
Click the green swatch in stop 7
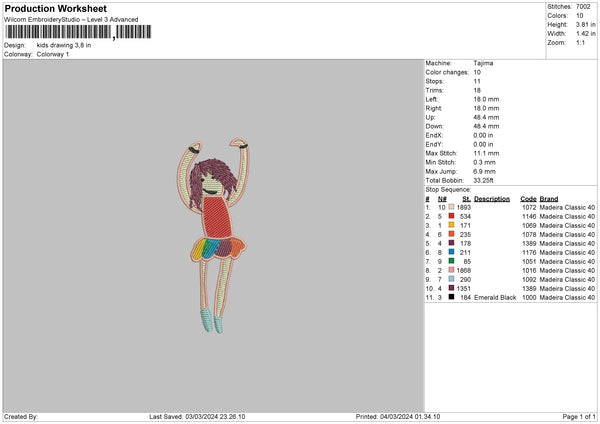(453, 261)
